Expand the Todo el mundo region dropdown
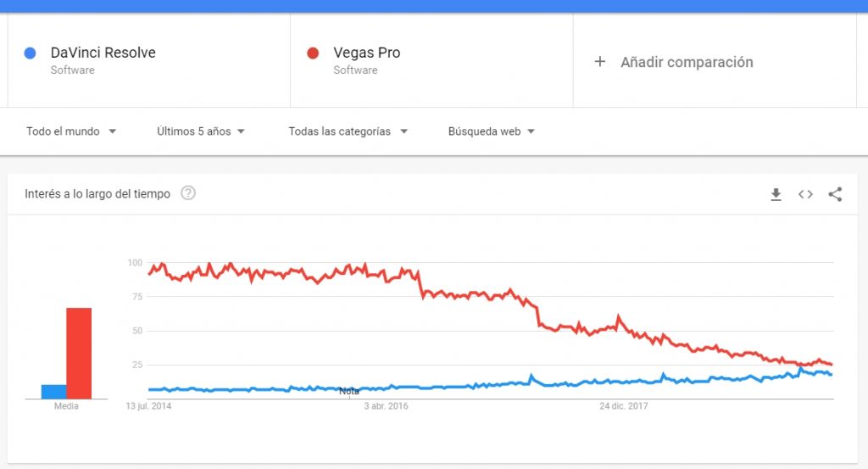Screen dimensions: 868x469 click(71, 131)
